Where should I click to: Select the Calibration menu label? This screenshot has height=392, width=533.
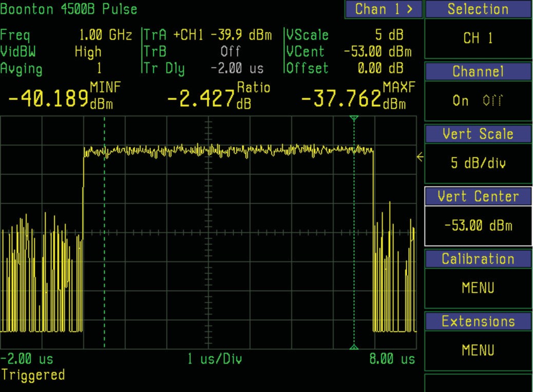tap(478, 259)
